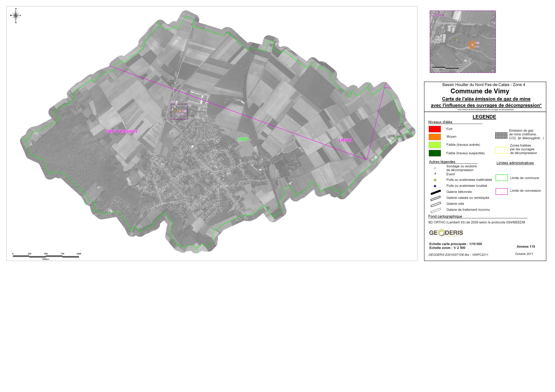The image size is (555, 392).
Task: Click the Zoom inset aerial image
Action: (x=463, y=42)
